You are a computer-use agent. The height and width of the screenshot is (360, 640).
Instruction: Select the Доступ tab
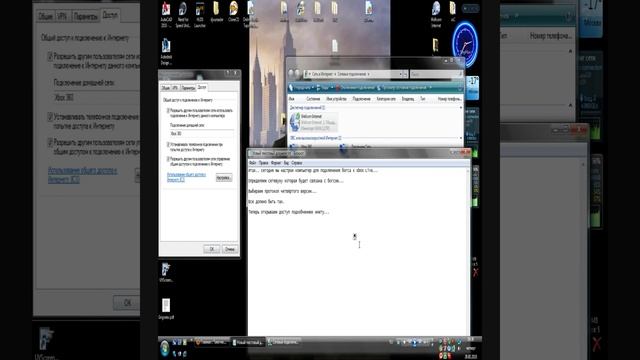(x=202, y=87)
